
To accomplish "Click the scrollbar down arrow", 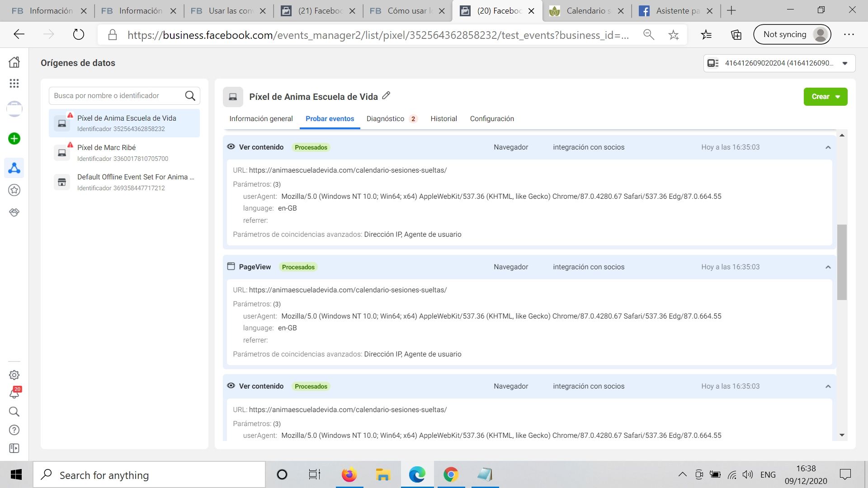I will [x=842, y=435].
